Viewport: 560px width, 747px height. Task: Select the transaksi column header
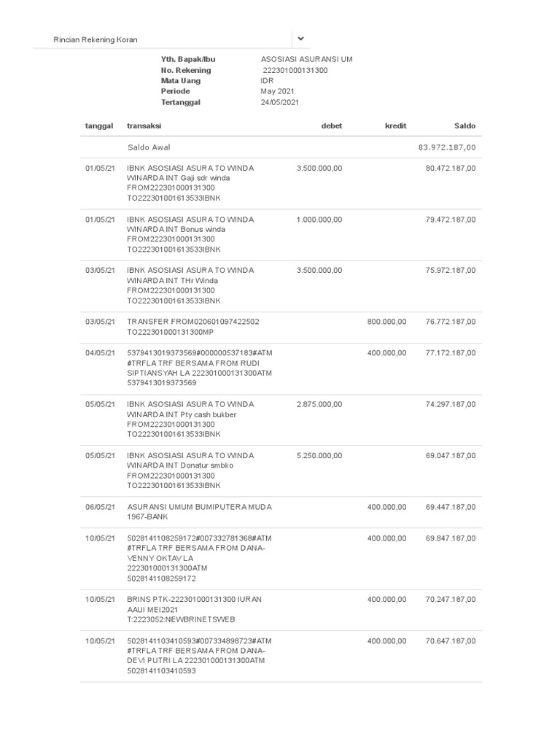click(x=144, y=125)
